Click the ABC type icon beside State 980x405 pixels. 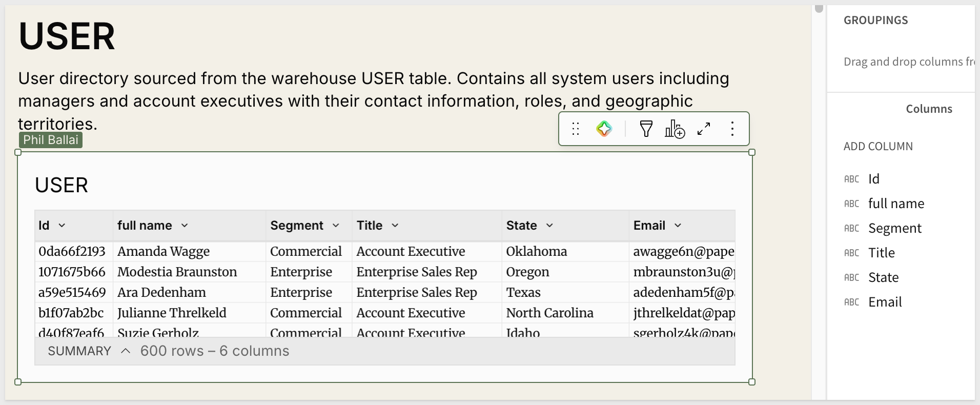click(x=851, y=277)
